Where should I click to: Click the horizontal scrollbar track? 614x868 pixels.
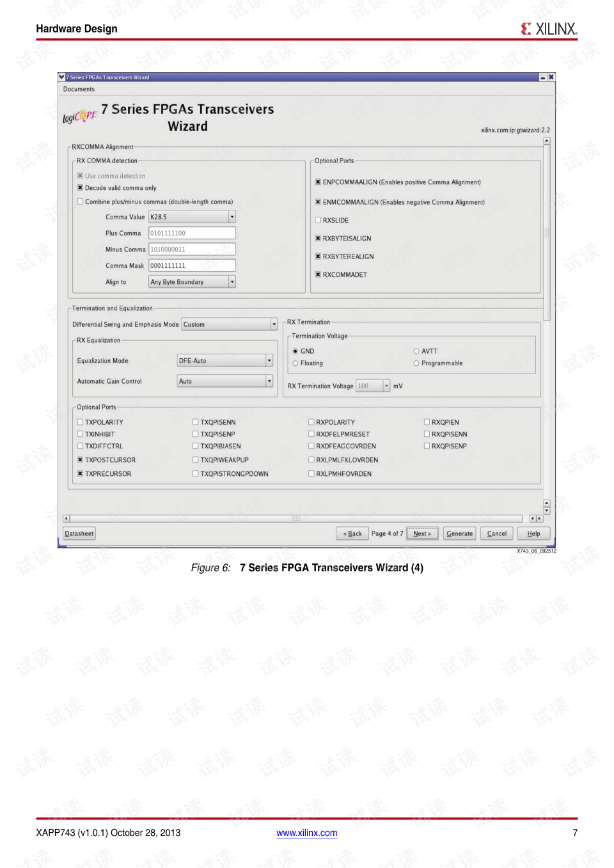pyautogui.click(x=296, y=519)
